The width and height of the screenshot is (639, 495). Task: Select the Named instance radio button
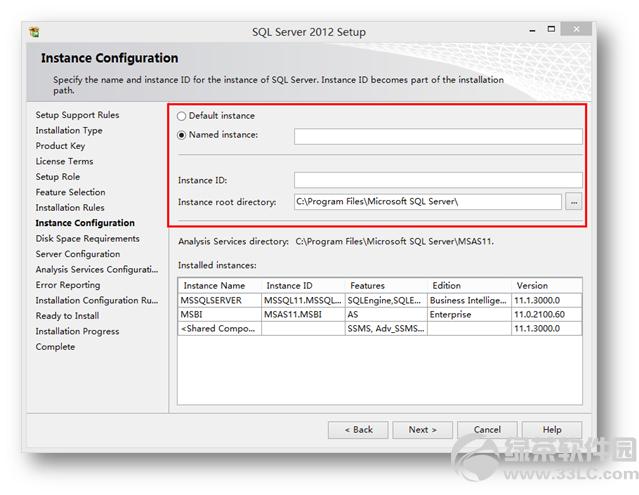(x=181, y=135)
